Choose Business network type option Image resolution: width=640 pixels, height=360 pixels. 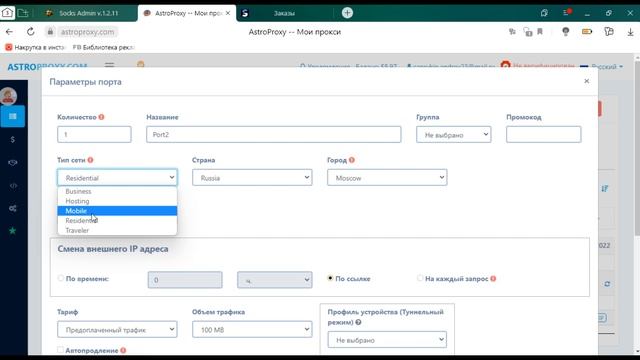(x=117, y=191)
